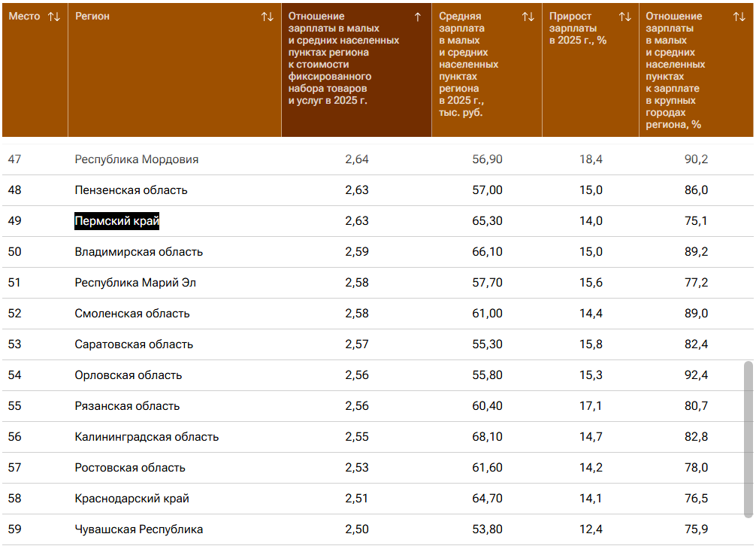756x549 pixels.
Task: Click rank number 53 cell
Action: 15,344
